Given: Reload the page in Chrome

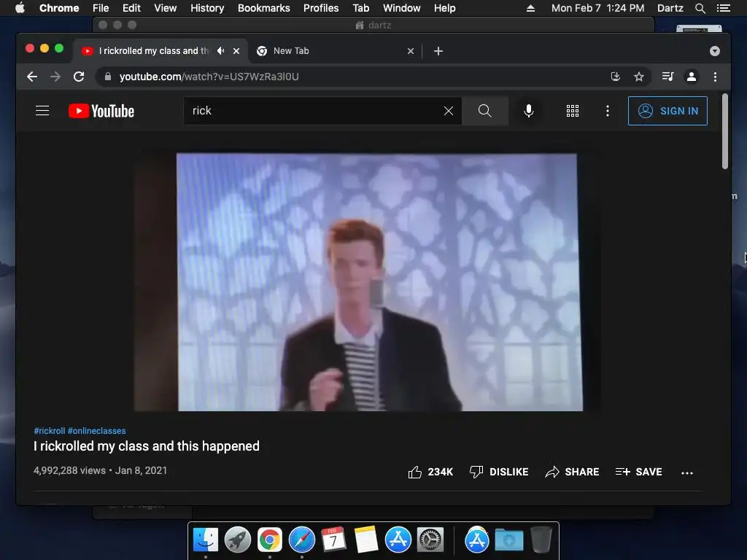Looking at the screenshot, I should [79, 77].
